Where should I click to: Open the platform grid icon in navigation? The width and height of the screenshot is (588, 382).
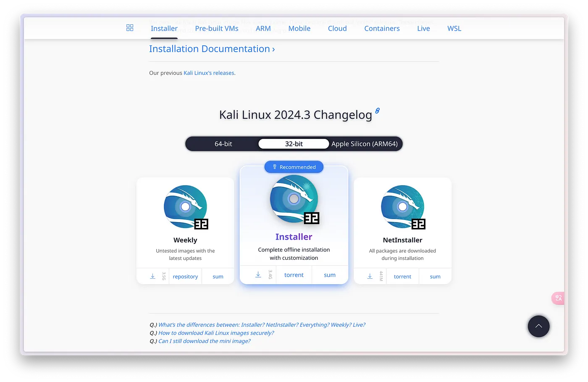pyautogui.click(x=130, y=28)
